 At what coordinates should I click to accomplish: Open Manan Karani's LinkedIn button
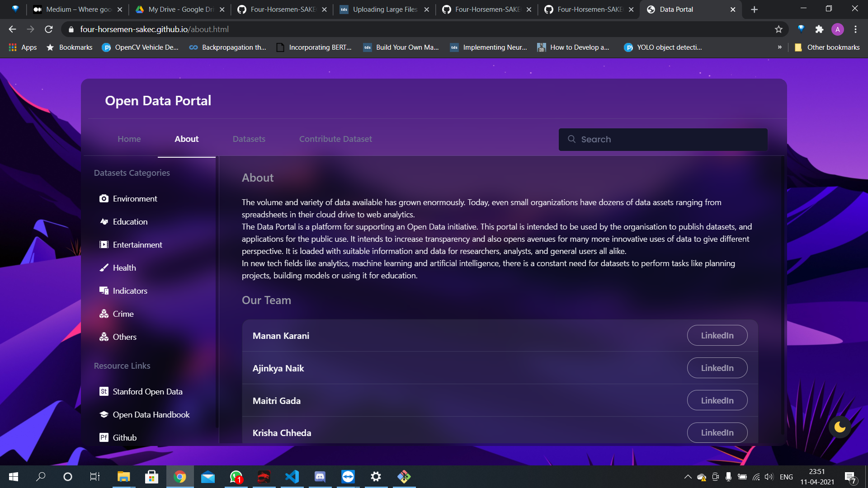(717, 336)
